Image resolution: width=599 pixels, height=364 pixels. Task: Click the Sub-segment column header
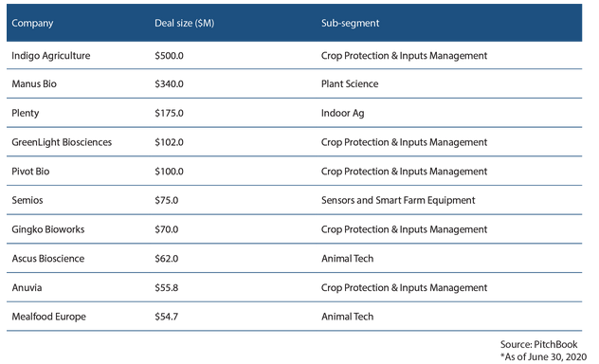coord(351,23)
